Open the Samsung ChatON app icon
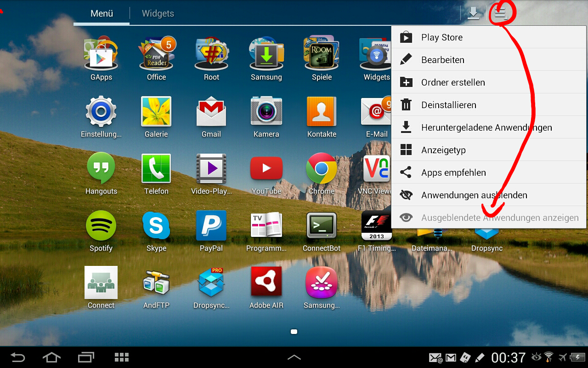Screen dimensions: 588x368 coord(322,282)
